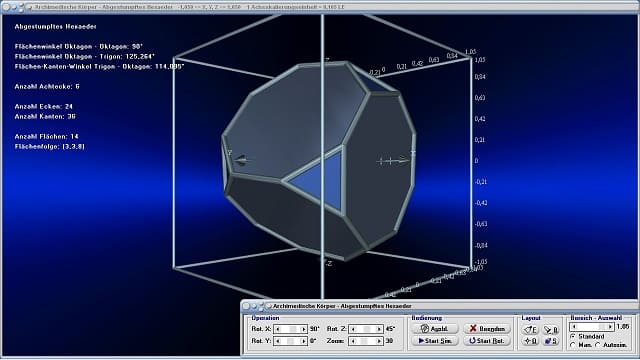Click the Layout B icon button

(551, 329)
